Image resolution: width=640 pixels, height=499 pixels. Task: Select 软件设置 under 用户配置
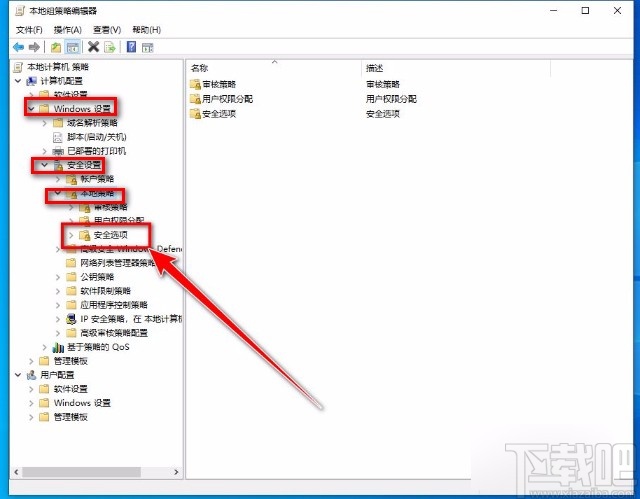[x=71, y=389]
